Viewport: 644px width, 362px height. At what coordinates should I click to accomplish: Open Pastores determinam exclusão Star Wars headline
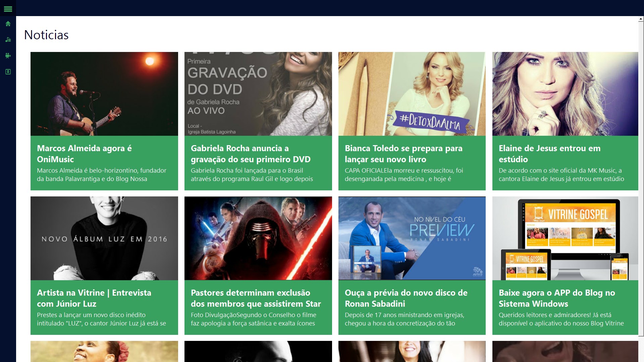click(256, 298)
